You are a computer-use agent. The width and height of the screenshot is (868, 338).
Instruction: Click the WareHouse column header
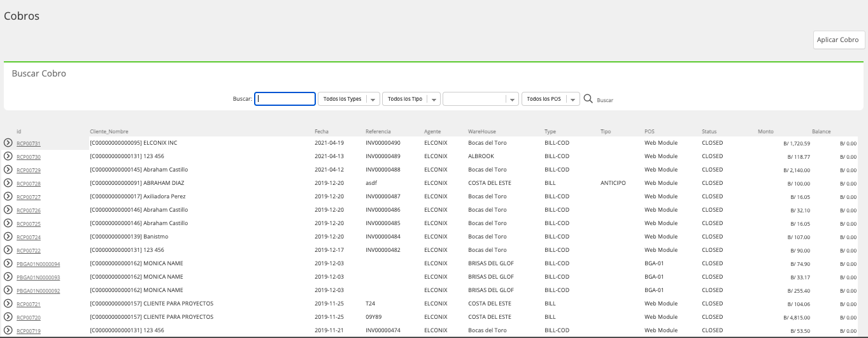pos(482,131)
